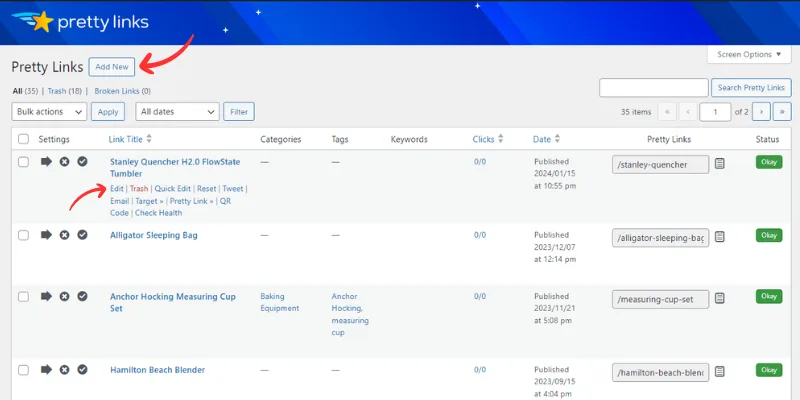Click the X circle icon for Alligator Sleeping Bag
The image size is (800, 400).
tap(64, 235)
